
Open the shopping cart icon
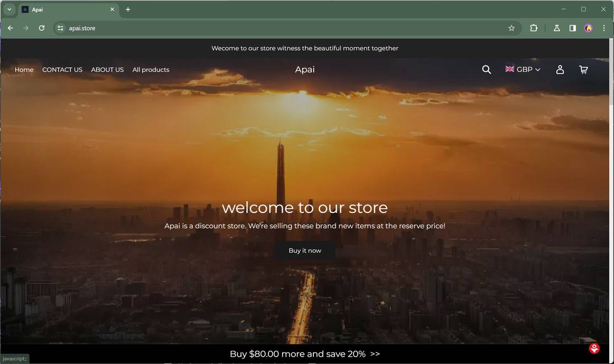click(583, 70)
